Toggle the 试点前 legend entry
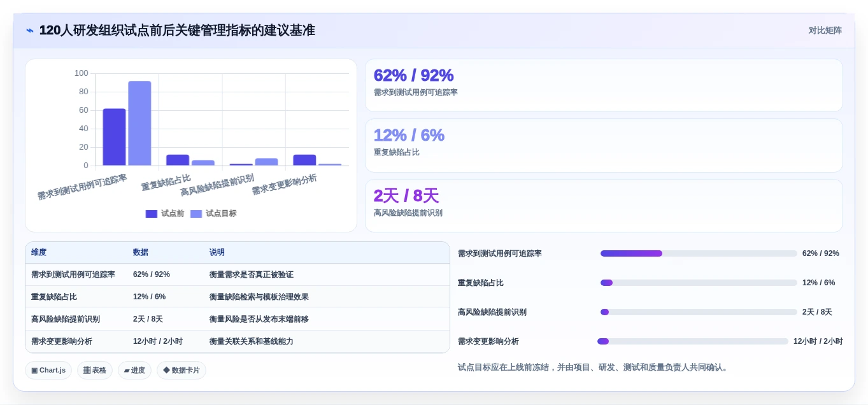Viewport: 868px width, 405px height. coord(165,214)
